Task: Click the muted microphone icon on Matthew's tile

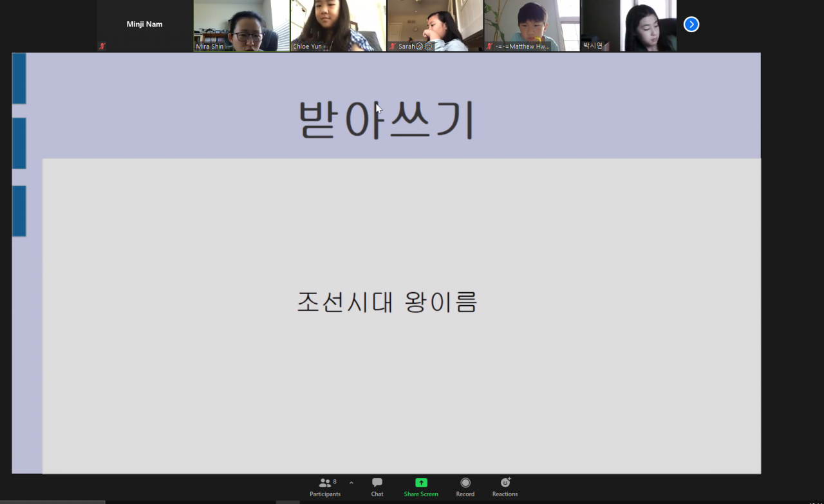Action: coord(489,46)
